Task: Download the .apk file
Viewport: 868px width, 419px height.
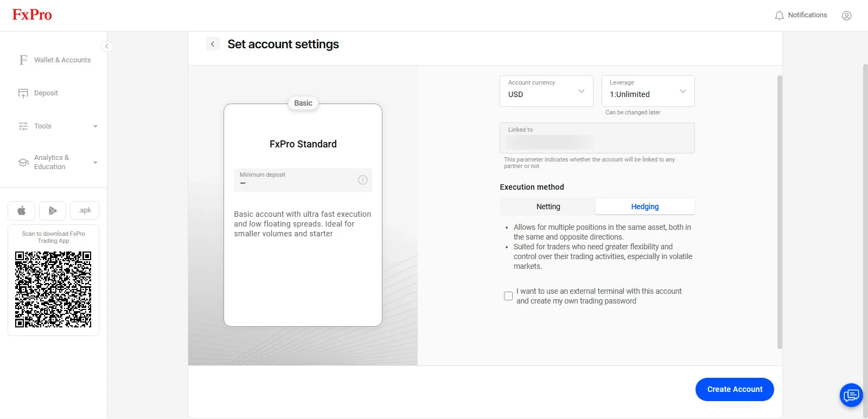Action: [85, 210]
